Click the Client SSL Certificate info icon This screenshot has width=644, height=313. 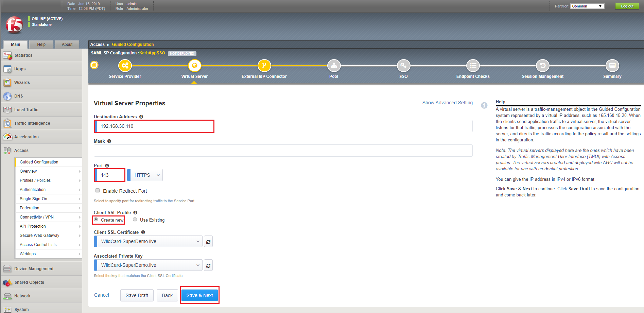[x=143, y=232]
